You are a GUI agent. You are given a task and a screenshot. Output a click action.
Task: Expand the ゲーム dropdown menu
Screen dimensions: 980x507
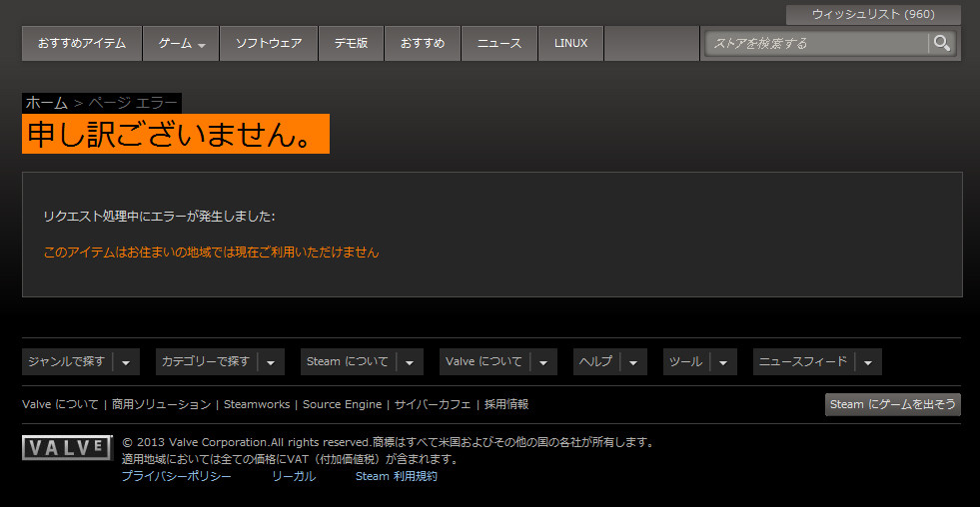181,44
